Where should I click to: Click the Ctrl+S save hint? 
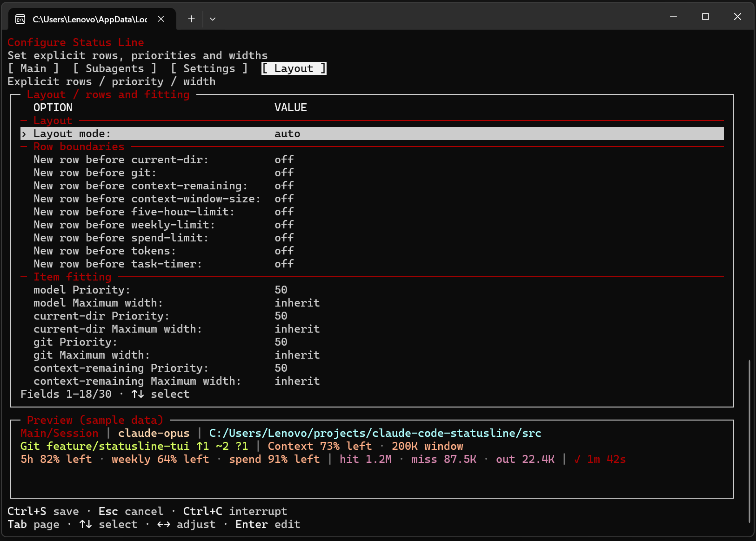pyautogui.click(x=43, y=511)
